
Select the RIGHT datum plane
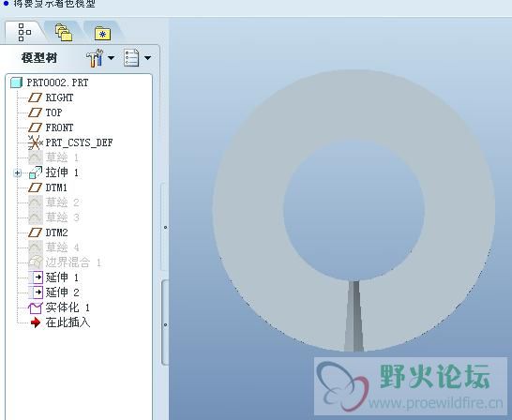(x=51, y=97)
